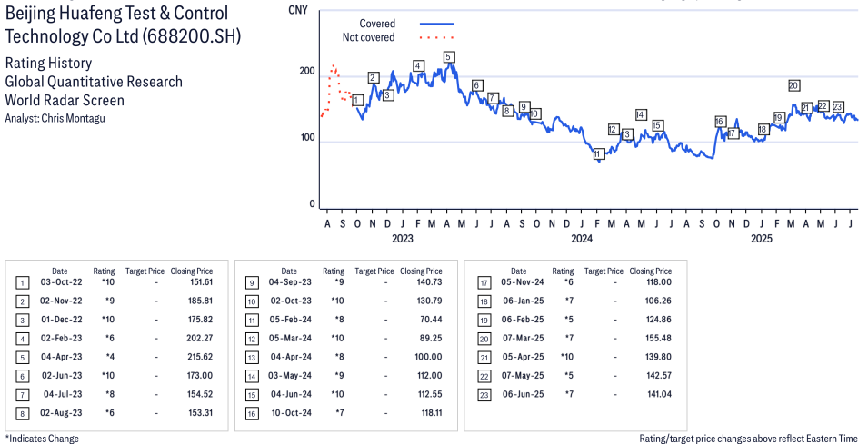868x444 pixels.
Task: Click the *10 rating in the 05-Apr-25 row
Action: pos(567,357)
